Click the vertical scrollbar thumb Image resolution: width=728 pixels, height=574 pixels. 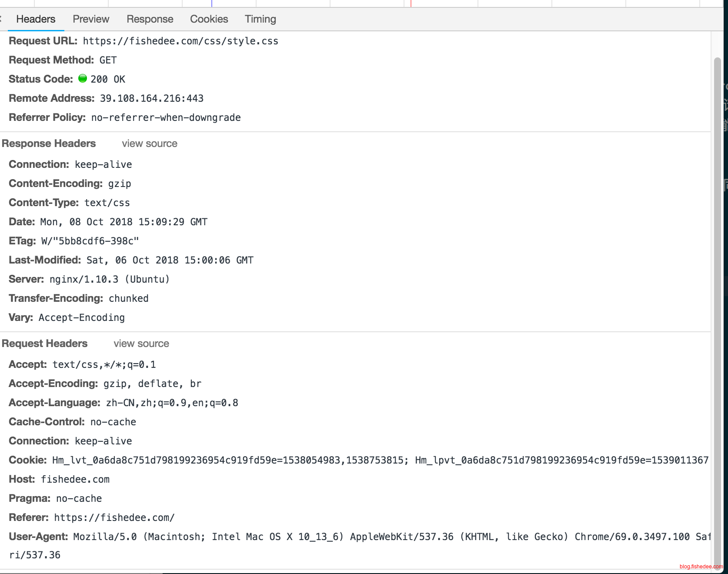[x=717, y=304]
